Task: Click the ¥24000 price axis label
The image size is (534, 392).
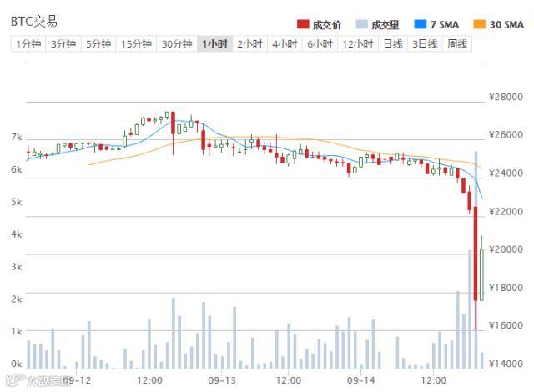Action: point(506,173)
